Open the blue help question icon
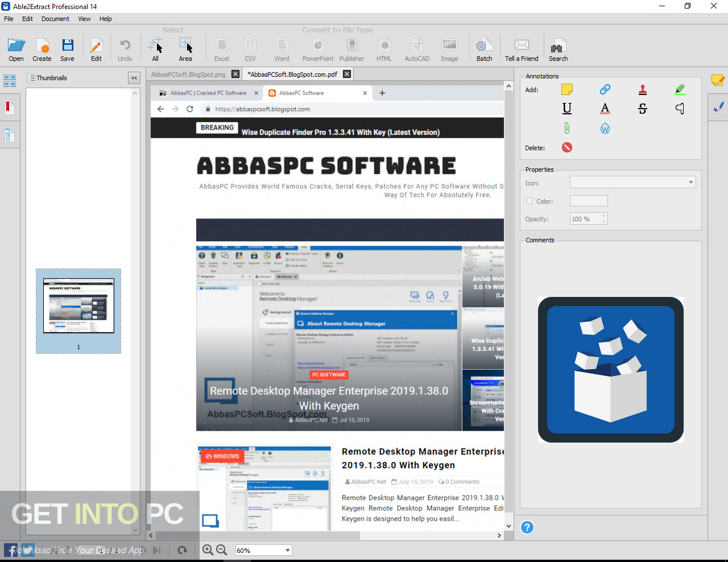 pyautogui.click(x=527, y=527)
